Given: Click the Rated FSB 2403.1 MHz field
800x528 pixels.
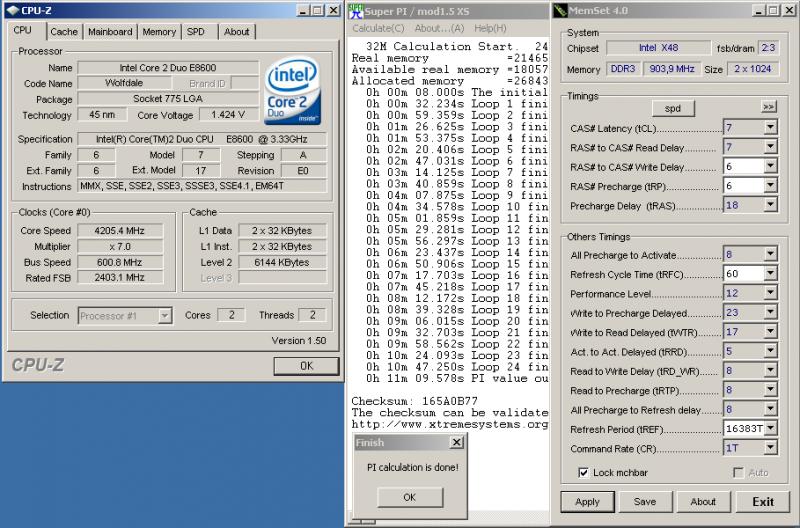Looking at the screenshot, I should (x=120, y=278).
